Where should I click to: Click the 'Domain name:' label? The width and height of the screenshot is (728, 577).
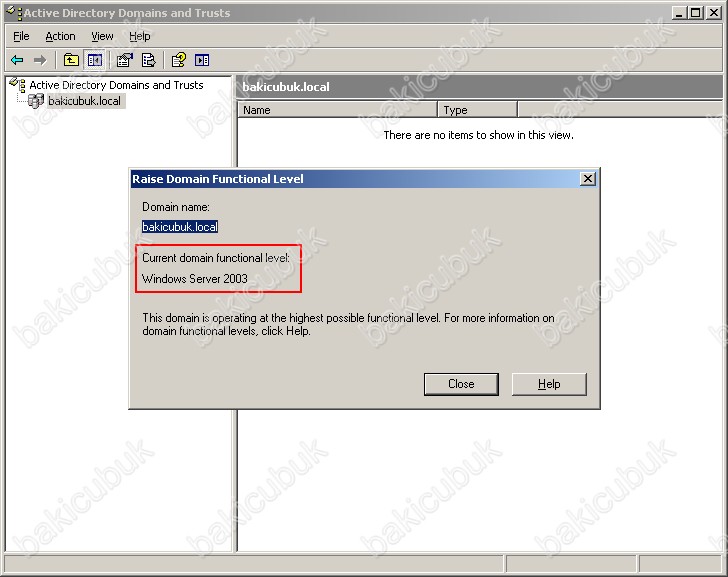point(176,207)
